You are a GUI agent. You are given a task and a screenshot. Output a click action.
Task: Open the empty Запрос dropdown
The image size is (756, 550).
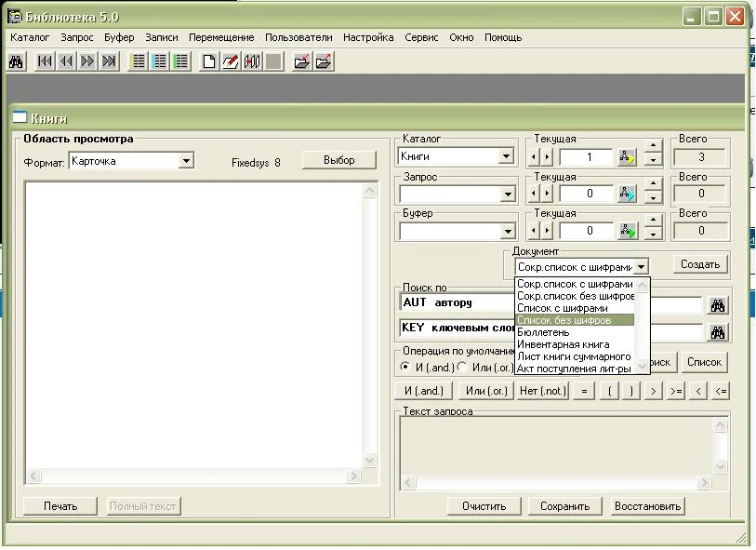click(x=506, y=195)
